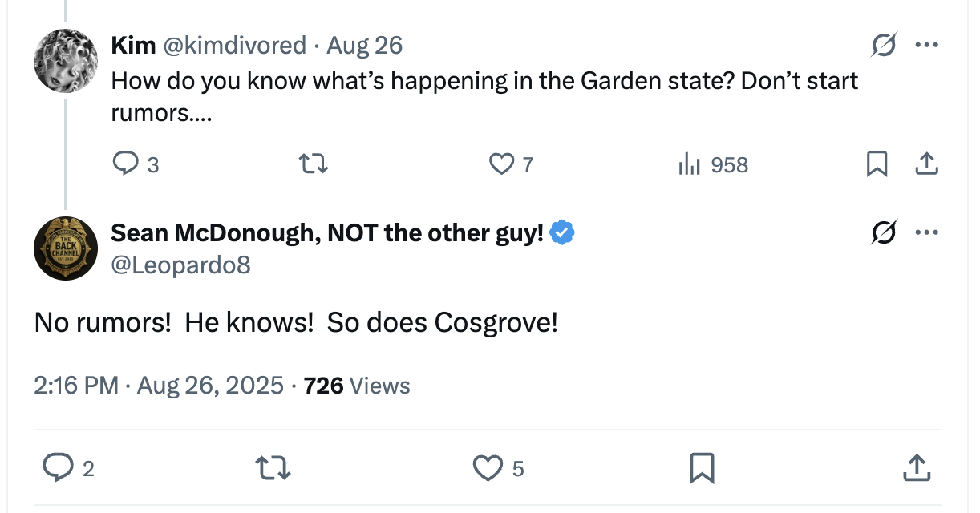
Task: Reply to Sean McDonough's tweet
Action: [x=58, y=468]
